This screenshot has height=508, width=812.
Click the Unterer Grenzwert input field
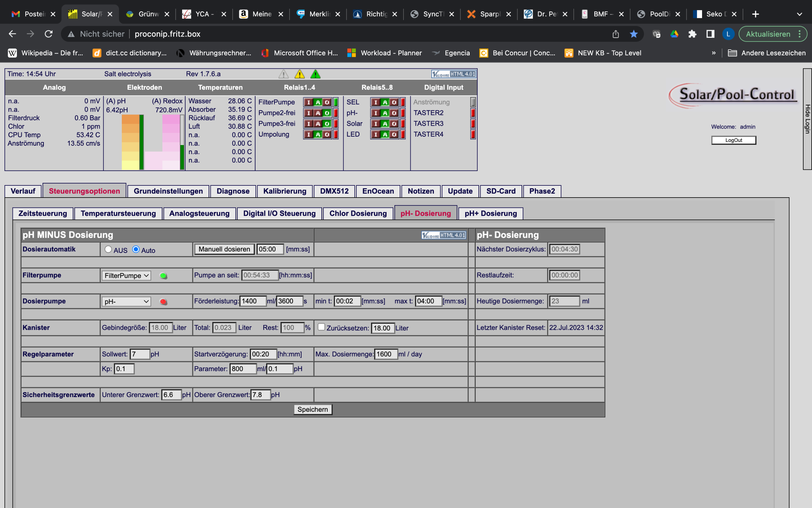[x=171, y=395]
